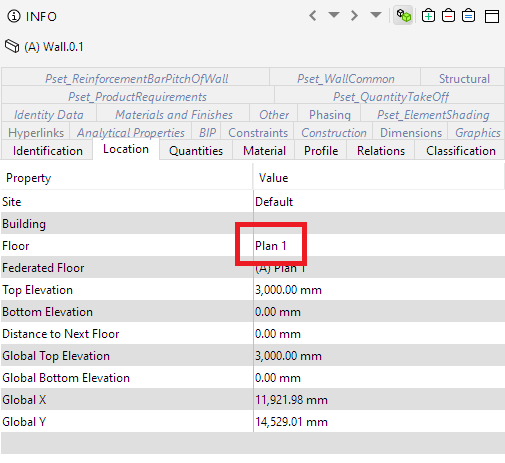Click the wall element icon beside Wall.0.1
505x463 pixels.
click(x=12, y=46)
